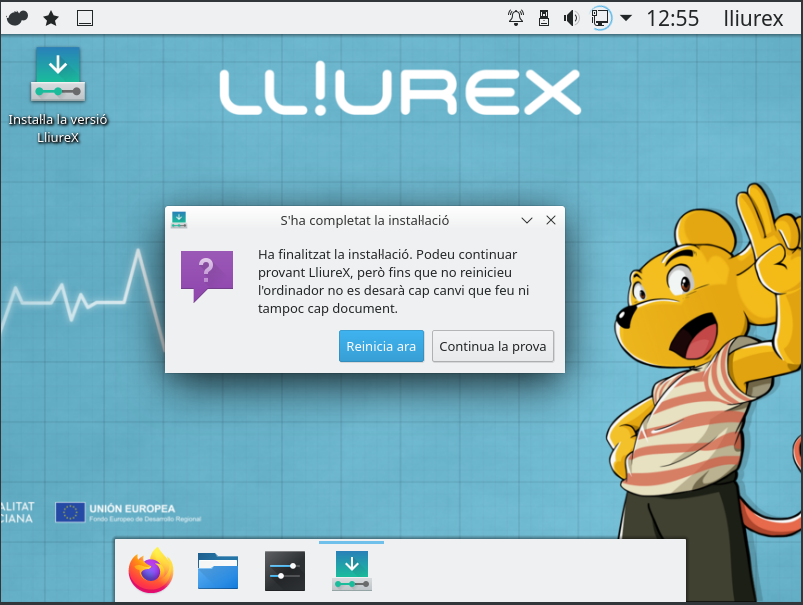Click the clock showing 12:55
Image resolution: width=803 pixels, height=605 pixels.
point(672,18)
